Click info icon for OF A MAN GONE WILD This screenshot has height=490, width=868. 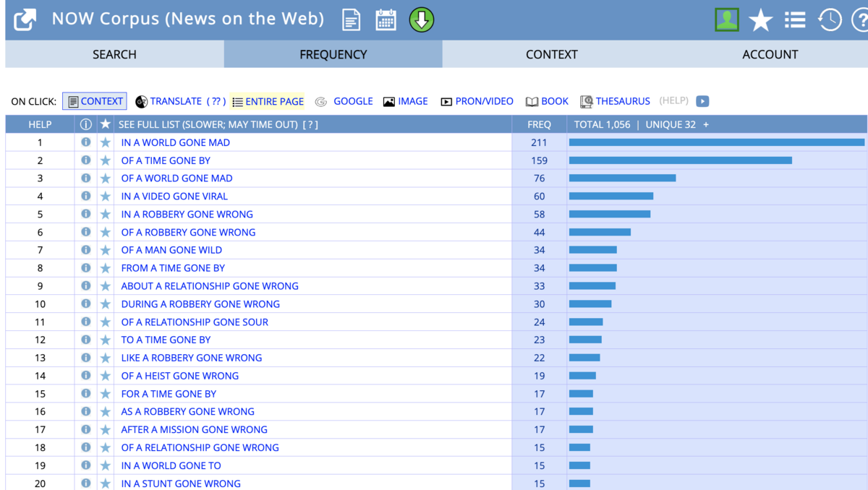pos(86,249)
